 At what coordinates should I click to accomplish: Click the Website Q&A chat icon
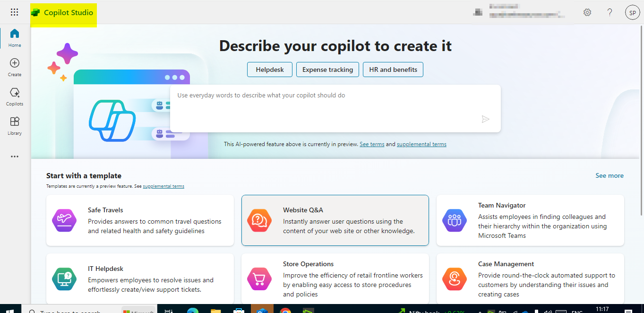tap(259, 220)
